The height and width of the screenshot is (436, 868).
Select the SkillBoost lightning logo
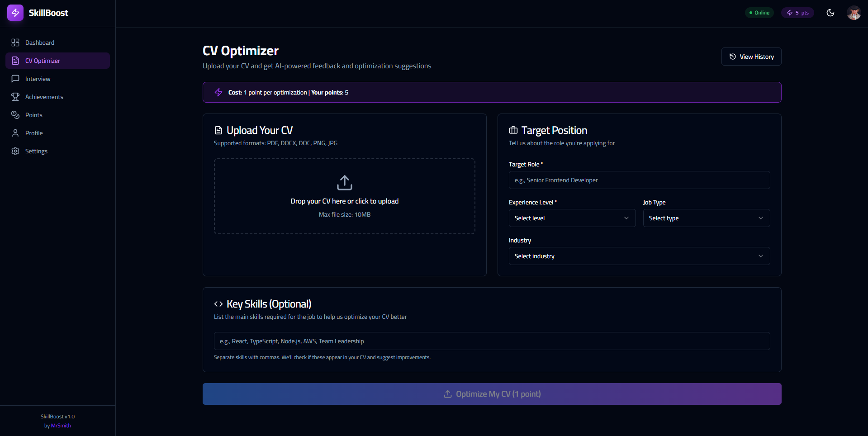pos(15,13)
